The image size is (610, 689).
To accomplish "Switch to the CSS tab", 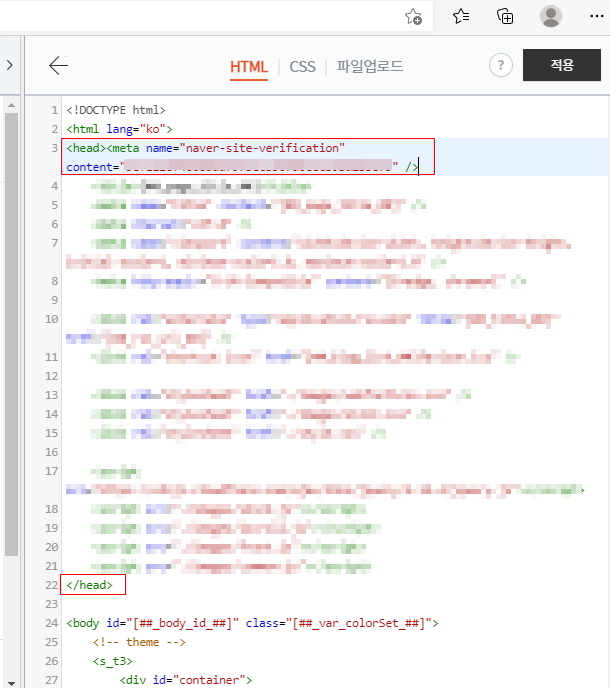I will click(x=302, y=67).
